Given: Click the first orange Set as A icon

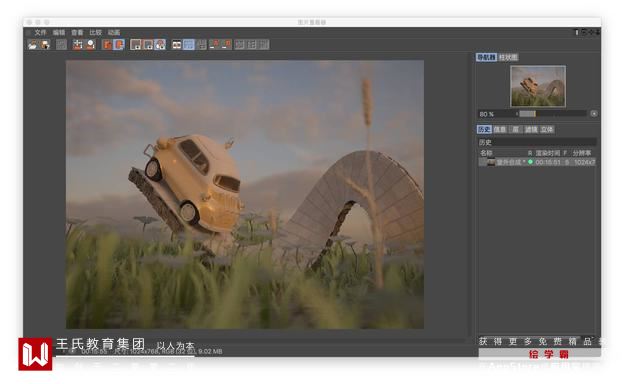Looking at the screenshot, I should click(107, 44).
